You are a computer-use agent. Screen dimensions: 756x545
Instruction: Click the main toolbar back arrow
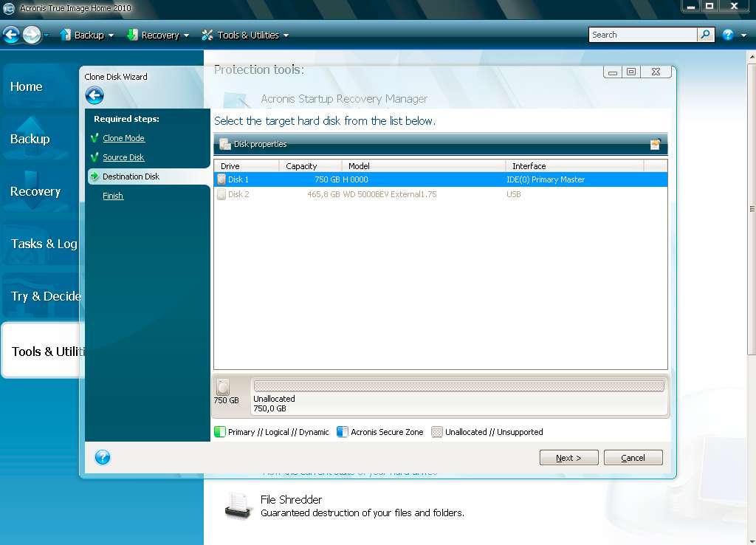coord(11,35)
